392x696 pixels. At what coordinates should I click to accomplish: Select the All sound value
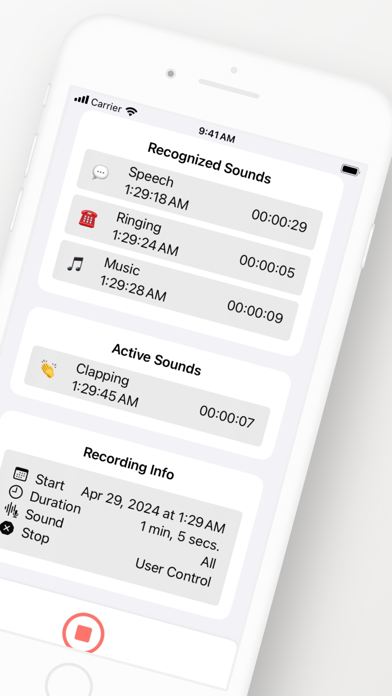[208, 562]
